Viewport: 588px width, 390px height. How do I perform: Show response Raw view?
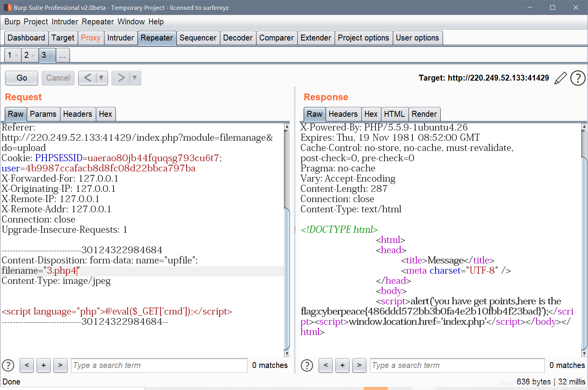(315, 114)
